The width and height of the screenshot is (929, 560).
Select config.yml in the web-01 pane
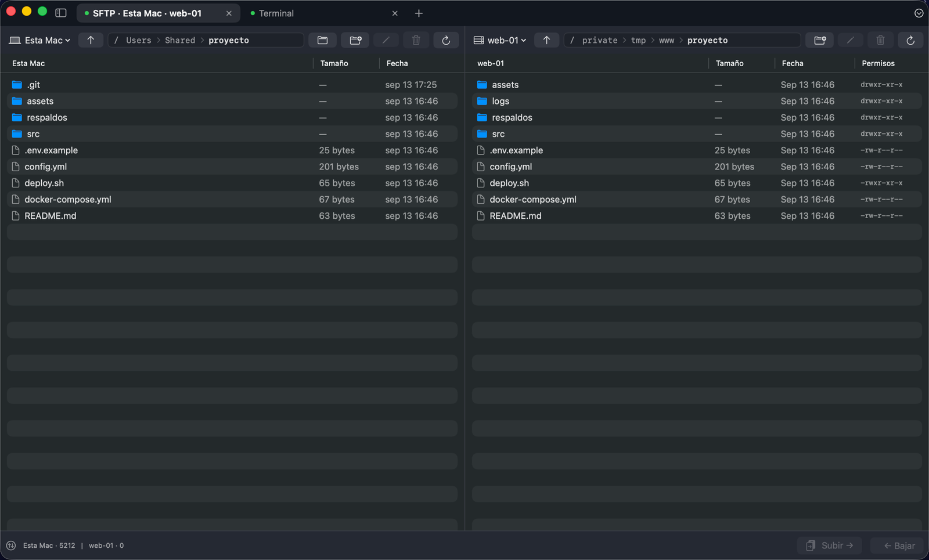pyautogui.click(x=697, y=167)
